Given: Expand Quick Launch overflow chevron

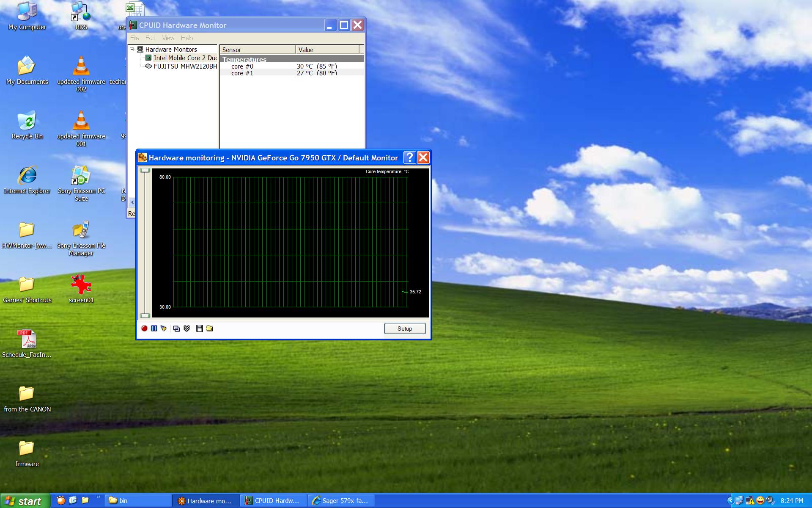Looking at the screenshot, I should (99, 497).
